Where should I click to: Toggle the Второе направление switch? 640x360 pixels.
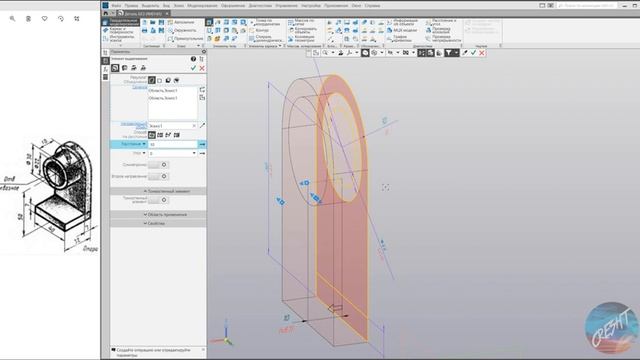158,176
